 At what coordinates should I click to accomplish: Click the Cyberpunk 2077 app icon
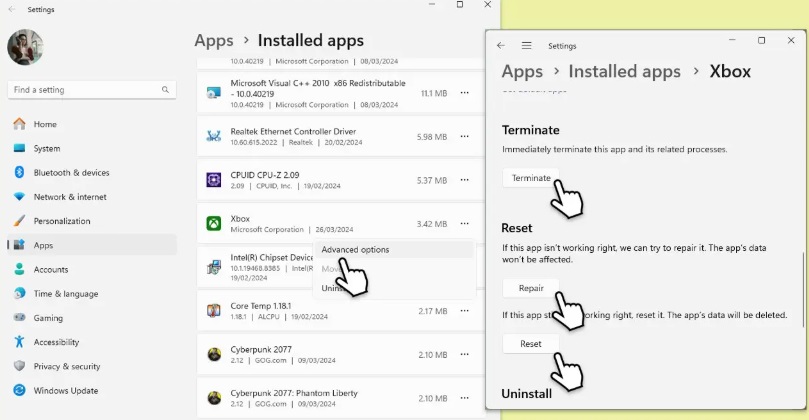point(214,354)
